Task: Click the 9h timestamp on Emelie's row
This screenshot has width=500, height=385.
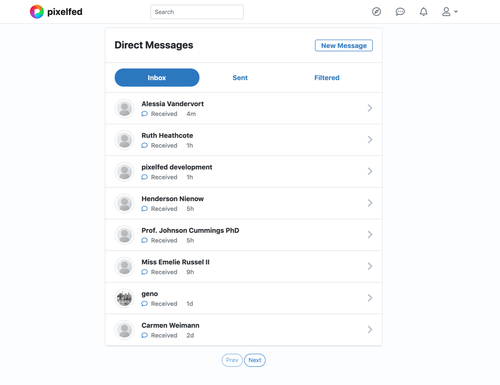Action: pos(190,272)
